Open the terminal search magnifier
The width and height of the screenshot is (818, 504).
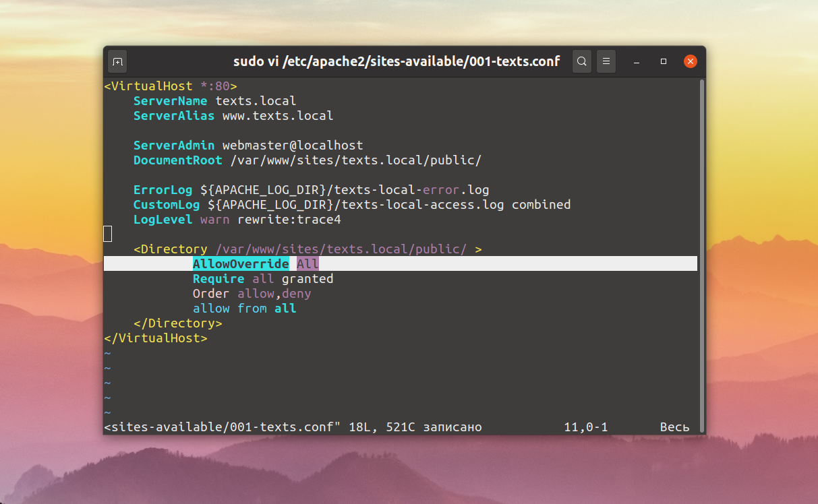pyautogui.click(x=581, y=61)
